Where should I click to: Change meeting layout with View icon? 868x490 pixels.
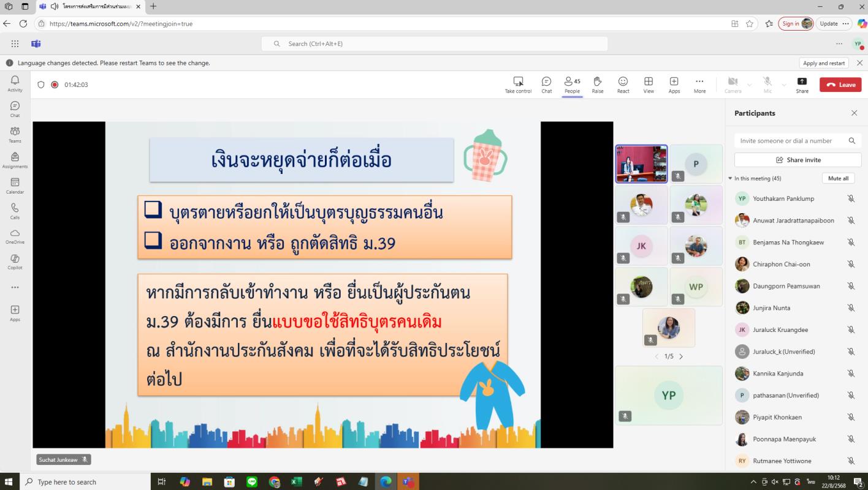(648, 85)
